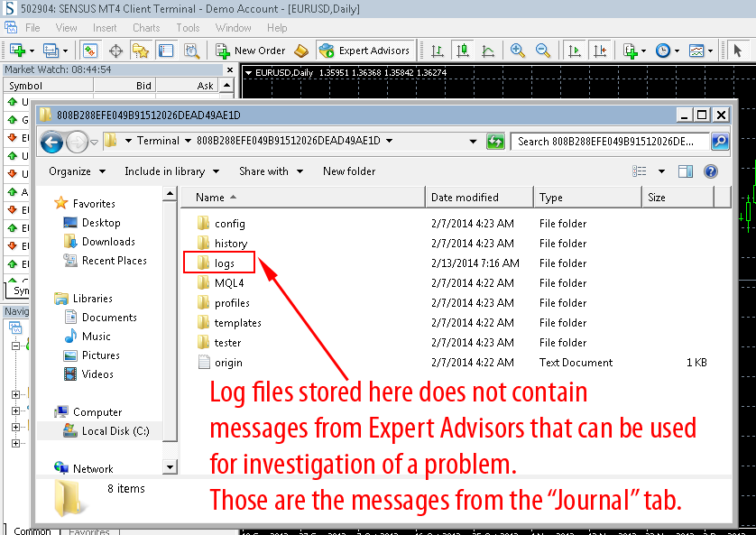This screenshot has height=535, width=756.
Task: Open the address bar history dropdown
Action: click(473, 142)
